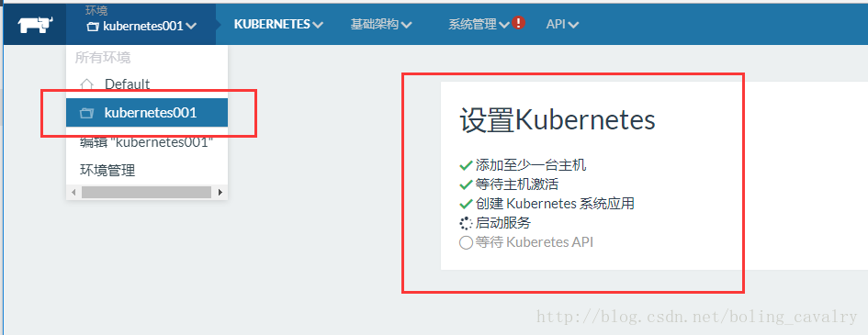Click the empty circle beside 等待 Kuberetes API
Viewport: 868px width, 335px height.
click(x=466, y=242)
